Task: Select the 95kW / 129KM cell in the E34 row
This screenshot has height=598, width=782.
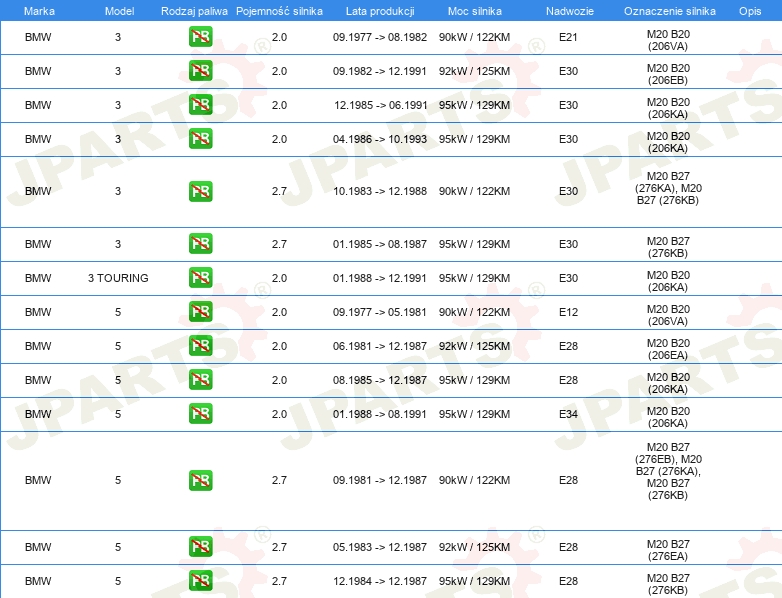Action: (474, 414)
